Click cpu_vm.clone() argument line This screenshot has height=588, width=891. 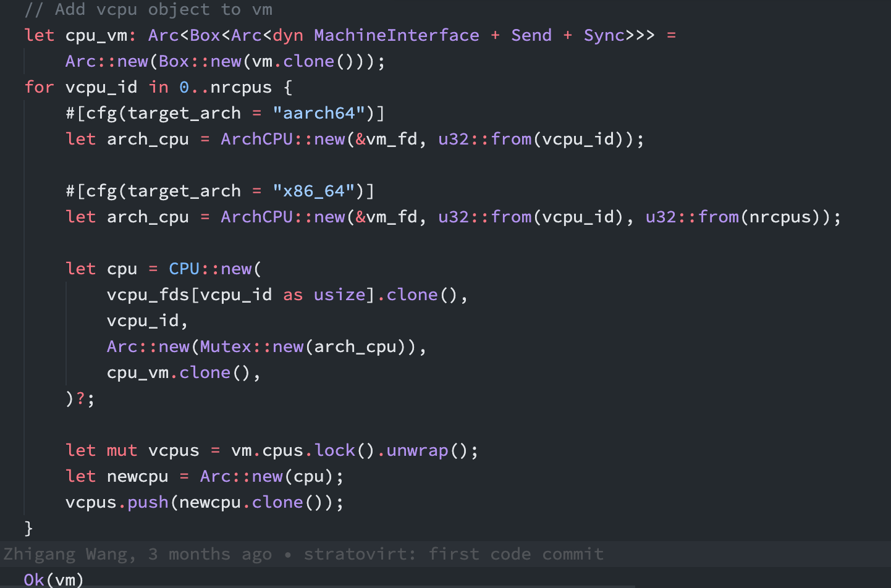click(184, 372)
